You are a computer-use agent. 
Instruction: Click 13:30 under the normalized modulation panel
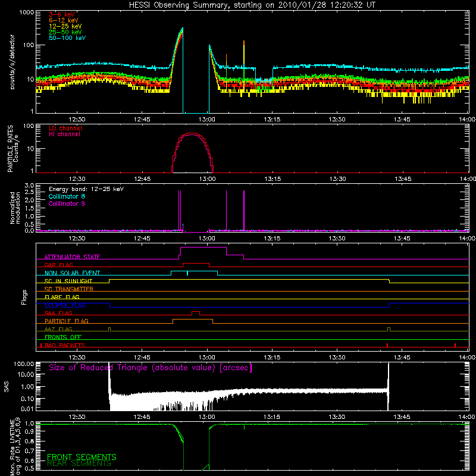[337, 239]
